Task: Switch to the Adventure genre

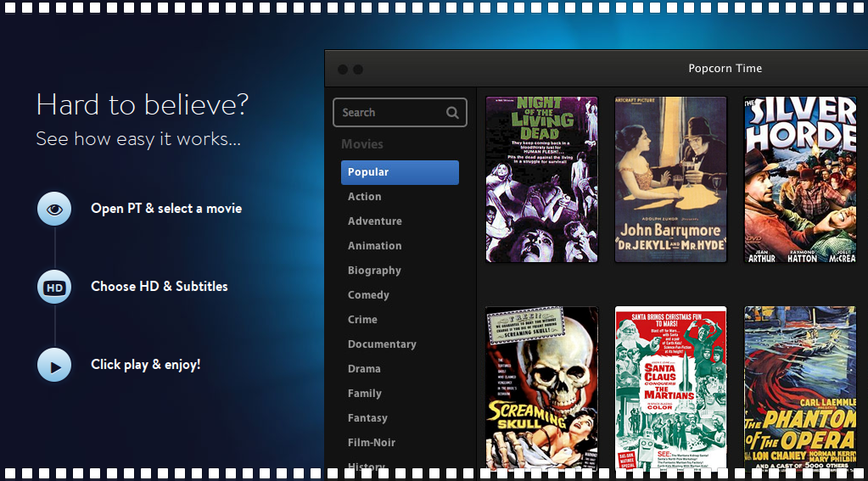Action: tap(375, 221)
